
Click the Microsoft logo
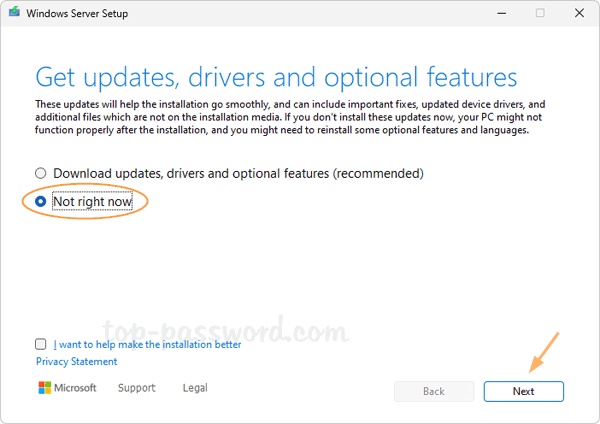(67, 388)
